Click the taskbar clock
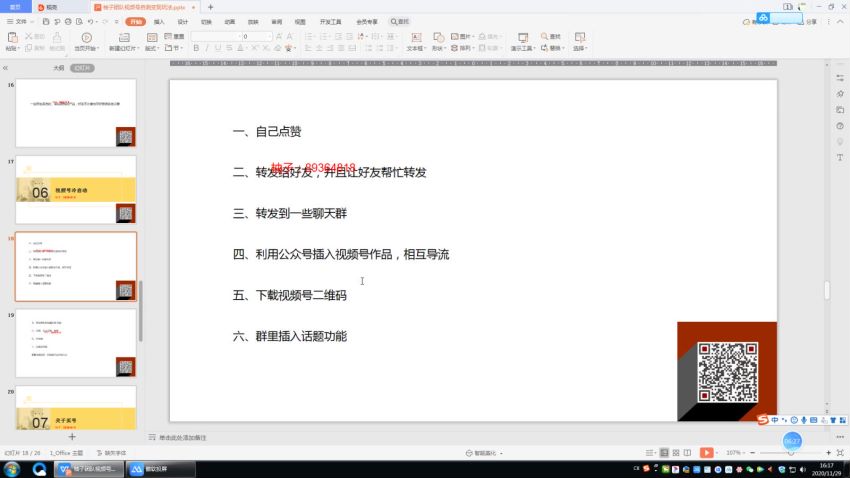The height and width of the screenshot is (478, 850). [x=827, y=469]
